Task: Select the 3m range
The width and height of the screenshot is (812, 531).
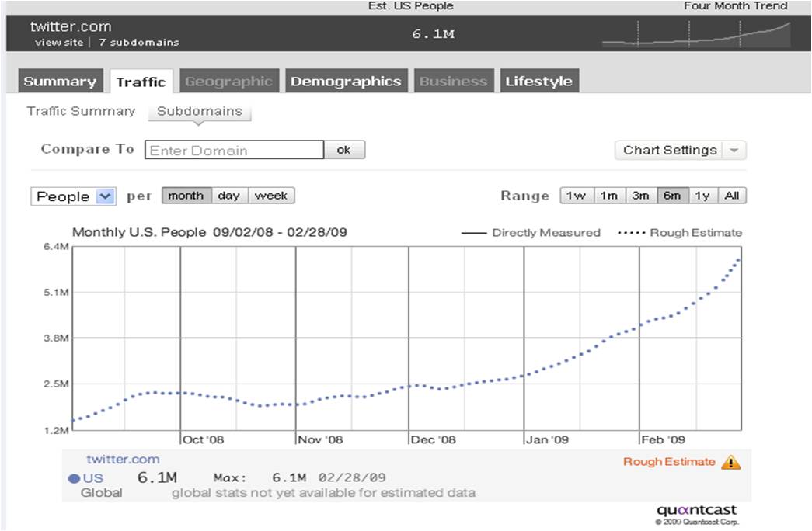Action: point(640,196)
